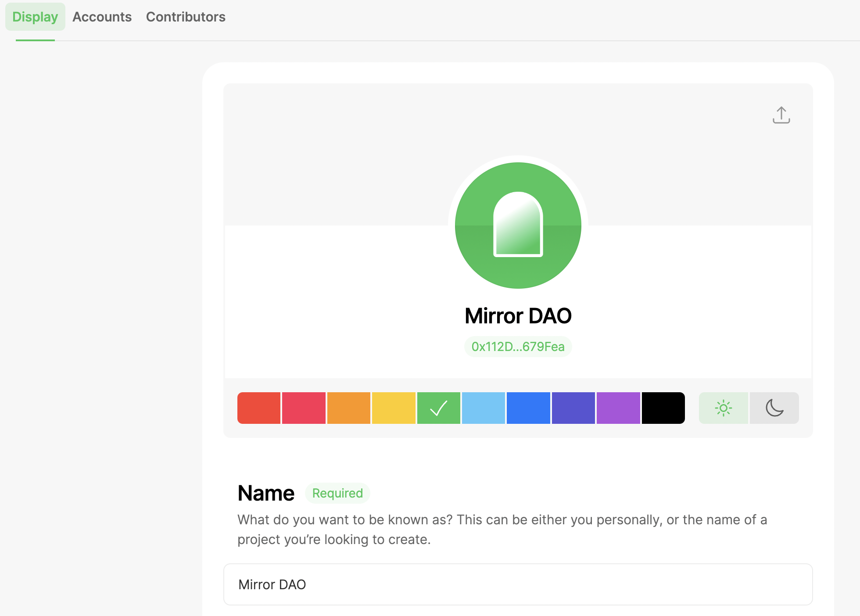
Task: Select the orange color swatch
Action: [349, 408]
